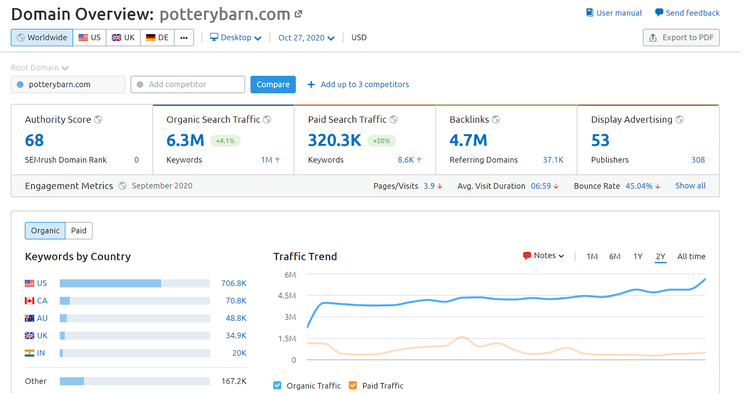Click the Compare button
The height and width of the screenshot is (393, 750).
click(273, 85)
